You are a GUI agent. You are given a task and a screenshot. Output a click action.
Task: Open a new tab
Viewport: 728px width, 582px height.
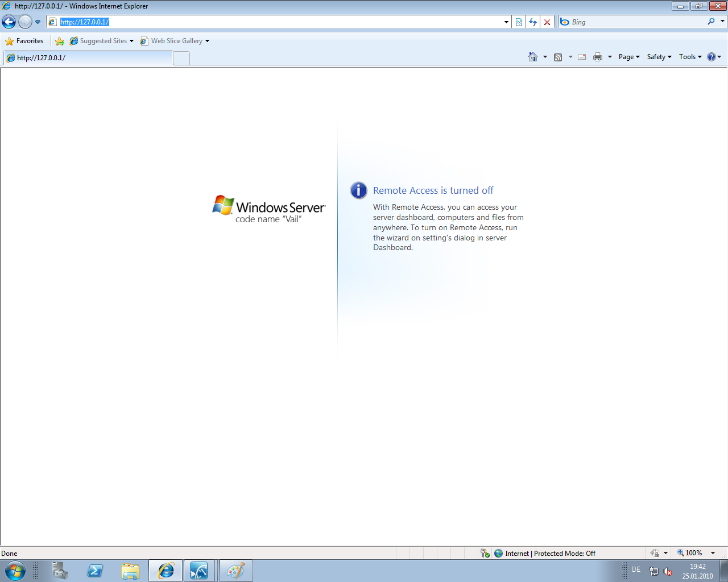click(181, 58)
